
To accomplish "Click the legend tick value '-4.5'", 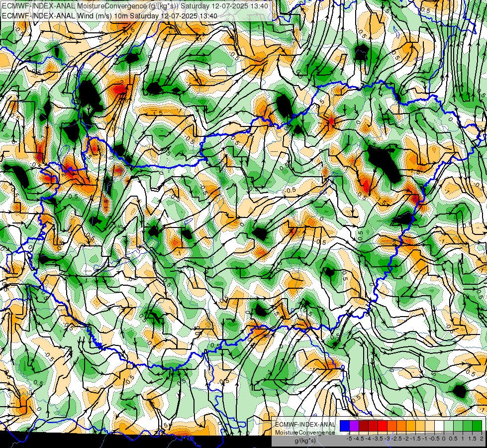I will [x=359, y=439].
